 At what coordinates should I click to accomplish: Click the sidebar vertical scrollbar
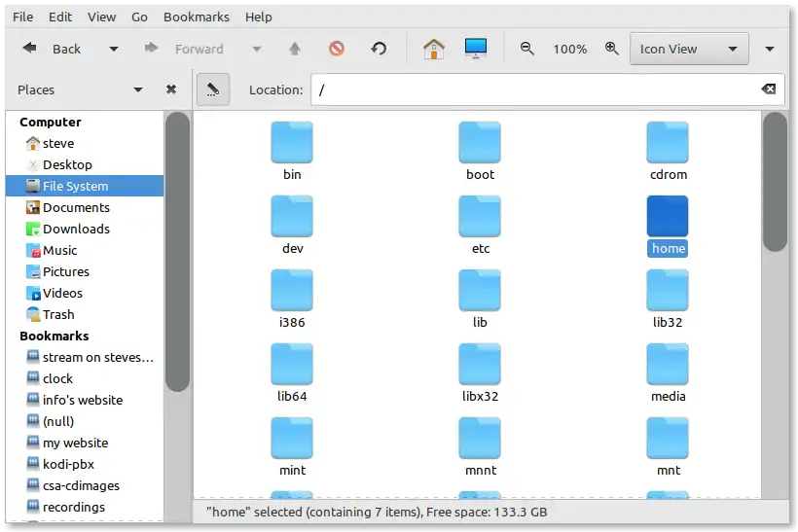(x=178, y=252)
